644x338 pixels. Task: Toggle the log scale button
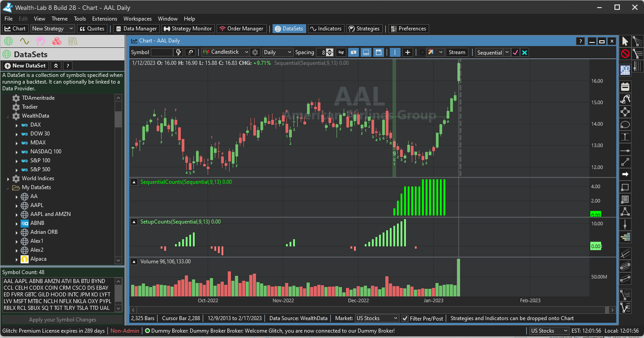click(x=341, y=52)
